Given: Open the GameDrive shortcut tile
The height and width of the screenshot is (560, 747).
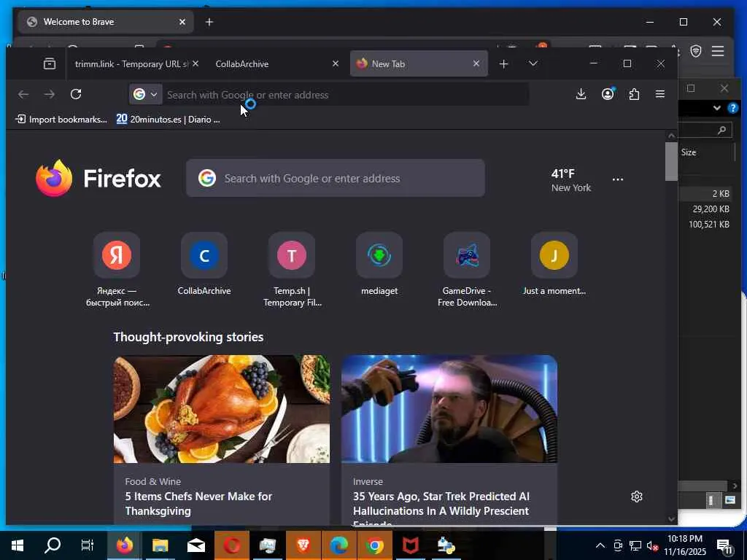Looking at the screenshot, I should coord(467,270).
